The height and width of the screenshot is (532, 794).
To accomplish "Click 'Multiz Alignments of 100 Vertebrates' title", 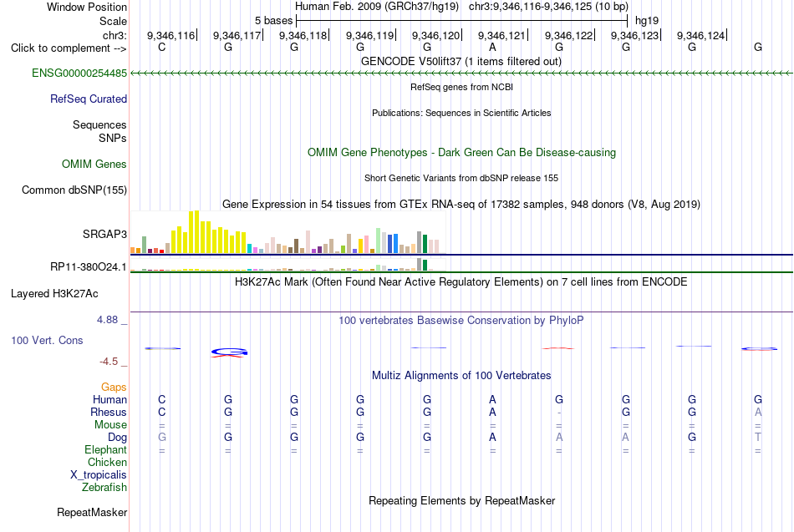I will coord(461,376).
